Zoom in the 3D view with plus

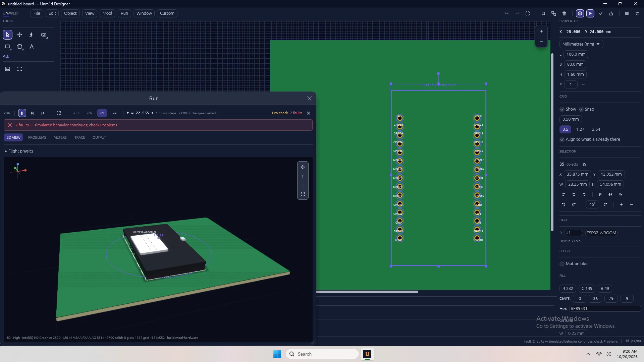click(303, 176)
